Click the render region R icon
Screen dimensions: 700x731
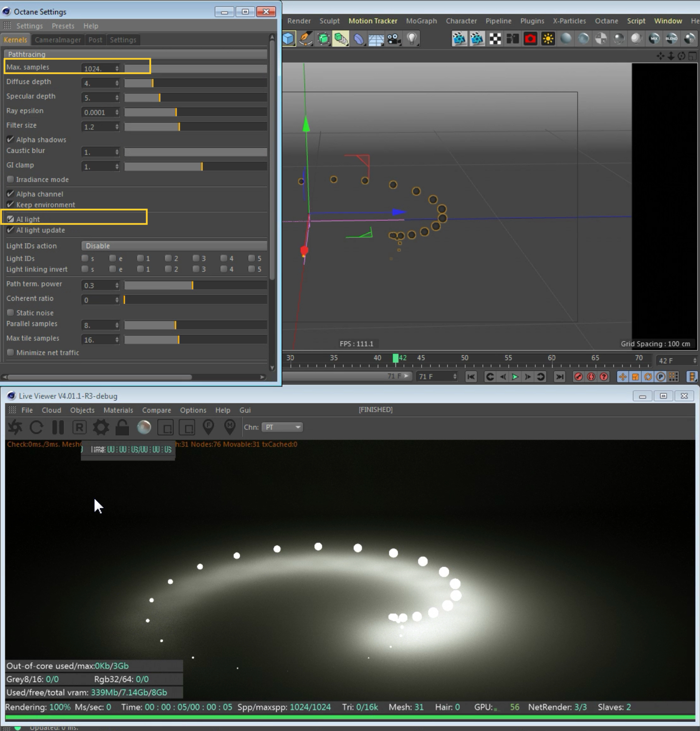coord(79,427)
